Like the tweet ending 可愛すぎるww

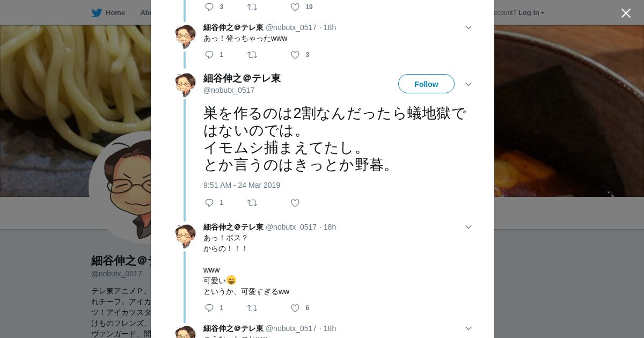[295, 308]
